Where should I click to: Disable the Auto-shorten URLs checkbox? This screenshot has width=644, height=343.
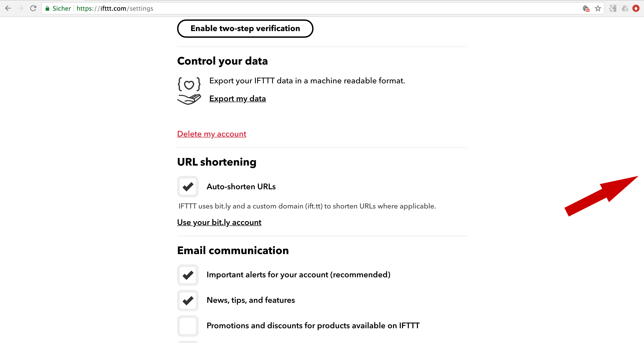tap(188, 187)
